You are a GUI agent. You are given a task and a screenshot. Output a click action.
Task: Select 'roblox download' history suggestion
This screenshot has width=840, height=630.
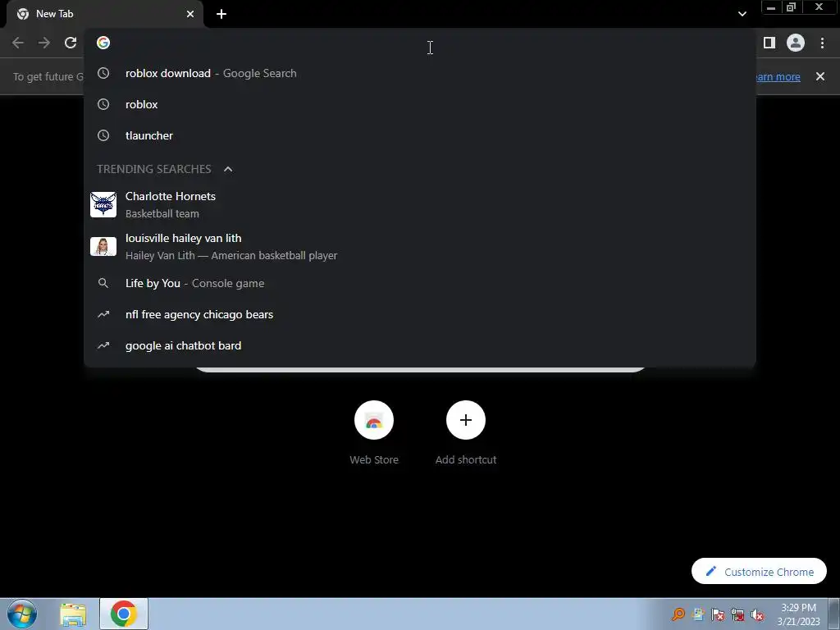pyautogui.click(x=419, y=73)
